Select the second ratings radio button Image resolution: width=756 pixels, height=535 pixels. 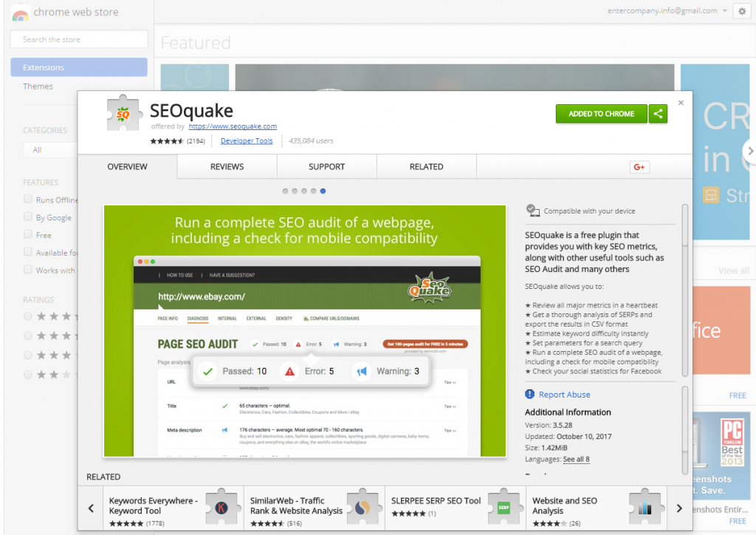point(28,335)
